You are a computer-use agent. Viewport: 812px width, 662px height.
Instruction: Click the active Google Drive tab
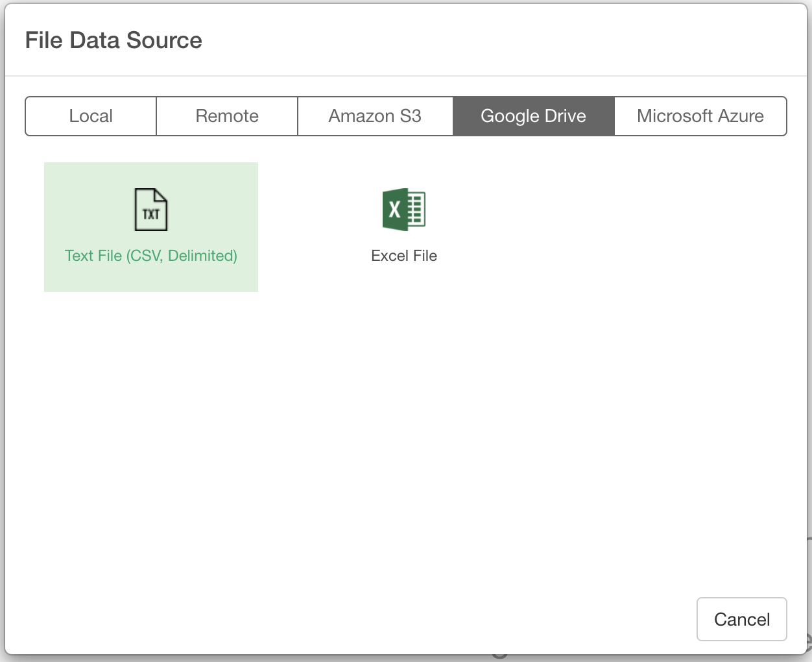pos(533,116)
